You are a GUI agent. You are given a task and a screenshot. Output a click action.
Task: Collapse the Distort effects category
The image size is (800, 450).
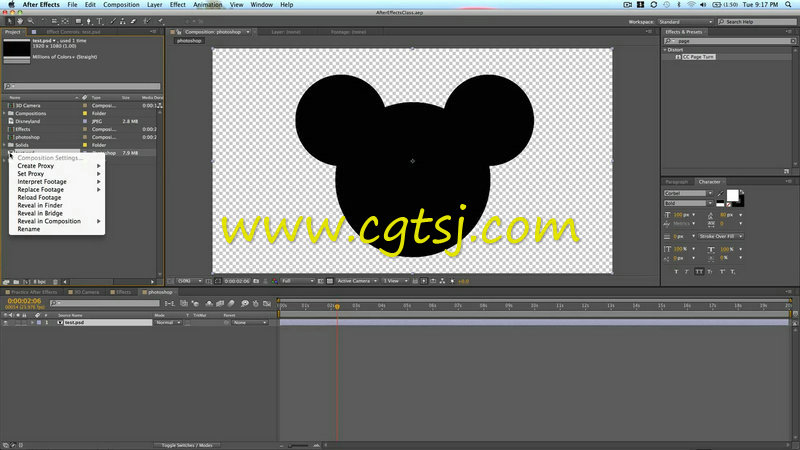click(665, 50)
